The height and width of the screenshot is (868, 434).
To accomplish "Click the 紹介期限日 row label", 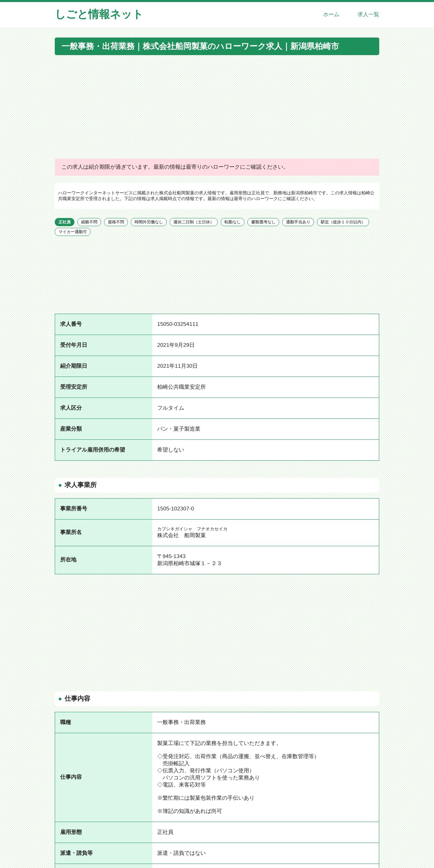I will 74,366.
